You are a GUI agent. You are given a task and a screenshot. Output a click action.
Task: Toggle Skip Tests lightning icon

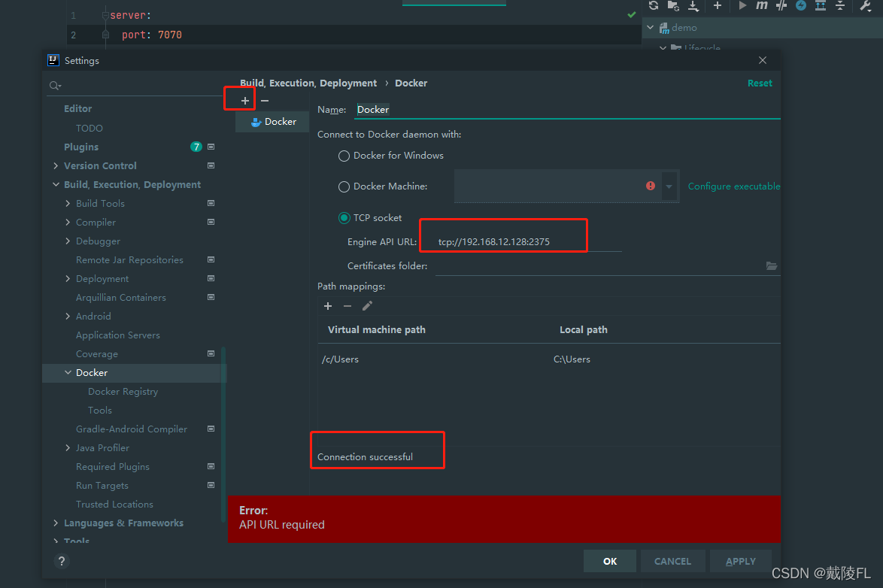pos(801,5)
